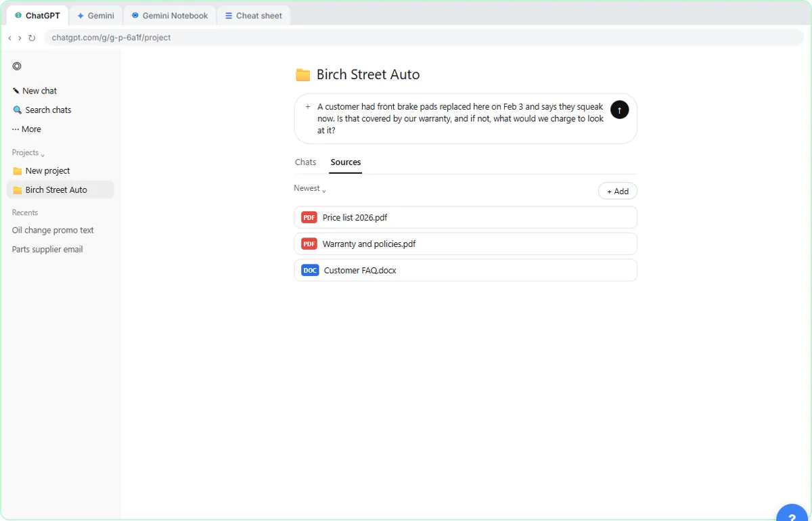Screen dimensions: 812x521
Task: Click the ChatGPT logo icon in sidebar
Action: (x=17, y=66)
